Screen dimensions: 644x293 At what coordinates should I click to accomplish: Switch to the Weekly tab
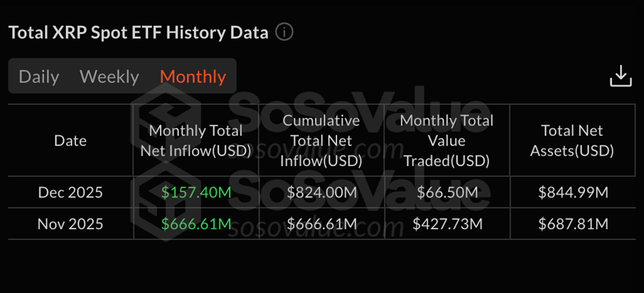tap(110, 77)
